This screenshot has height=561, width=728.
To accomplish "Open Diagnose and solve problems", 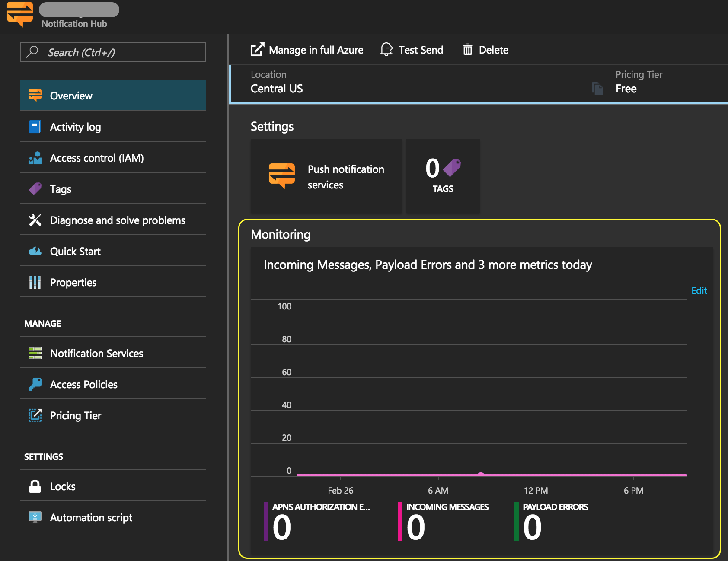I will (113, 220).
